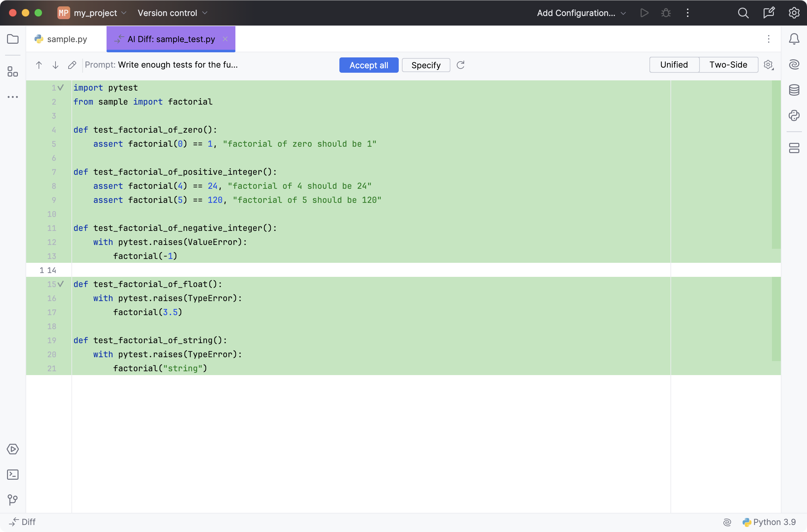This screenshot has width=807, height=532.
Task: Click on "with pytest.raises(ValueError):"
Action: (x=170, y=242)
